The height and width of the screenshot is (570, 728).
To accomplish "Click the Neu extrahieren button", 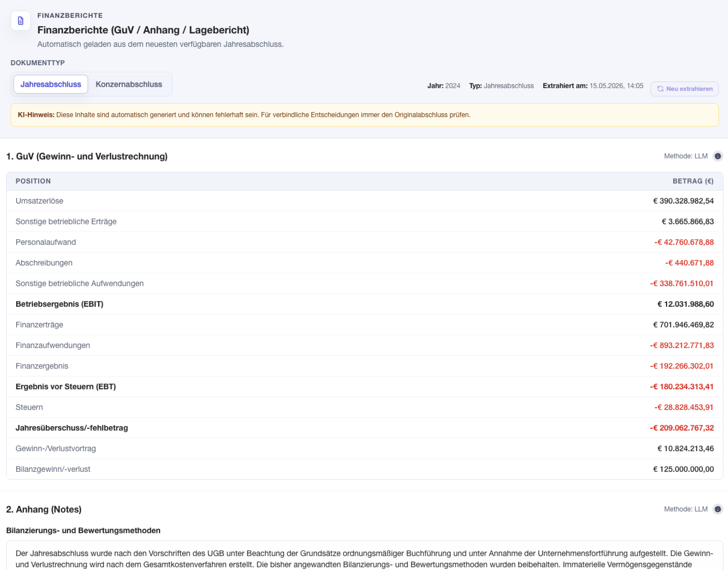I will point(684,89).
